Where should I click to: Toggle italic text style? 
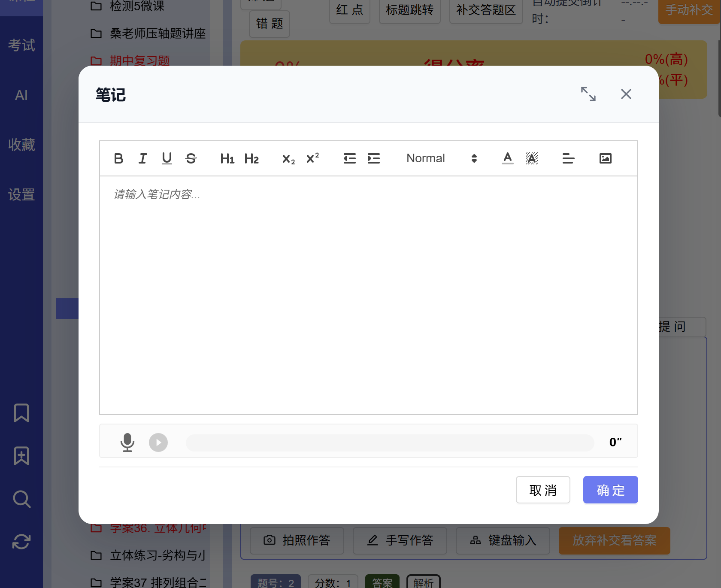(143, 158)
